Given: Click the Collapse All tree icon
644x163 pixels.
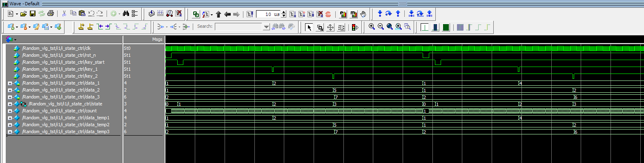Looking at the screenshot, I should pos(135,14).
